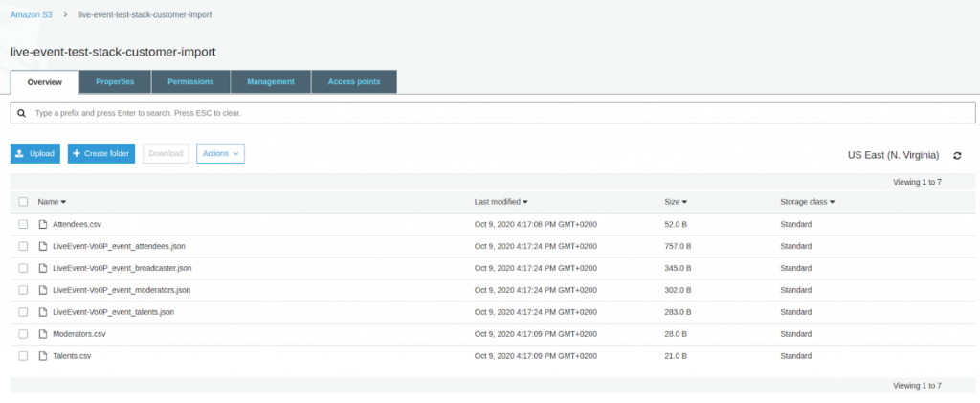
Task: Open the Storage class column sort arrow
Action: click(833, 202)
